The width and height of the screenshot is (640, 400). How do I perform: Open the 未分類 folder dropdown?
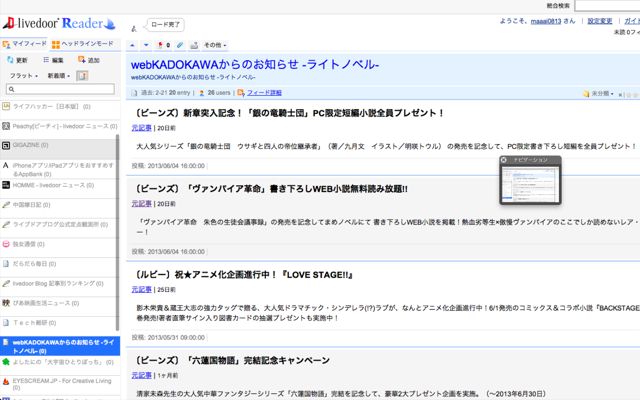point(598,93)
